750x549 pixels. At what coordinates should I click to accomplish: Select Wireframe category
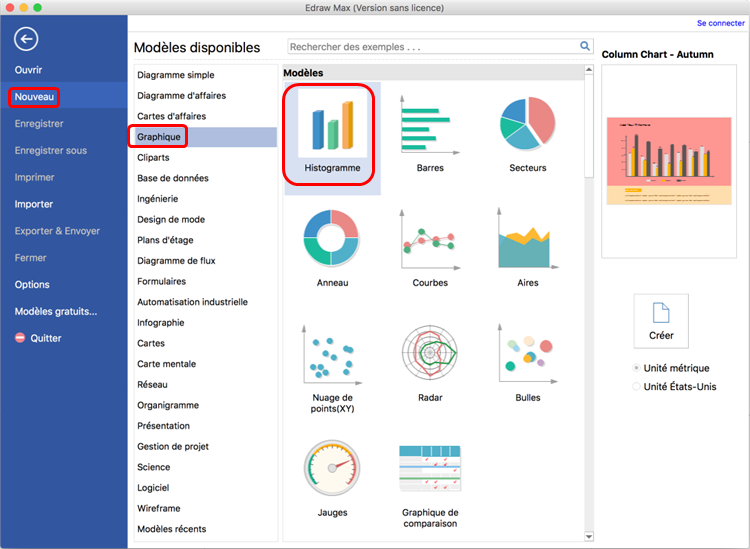pyautogui.click(x=159, y=508)
